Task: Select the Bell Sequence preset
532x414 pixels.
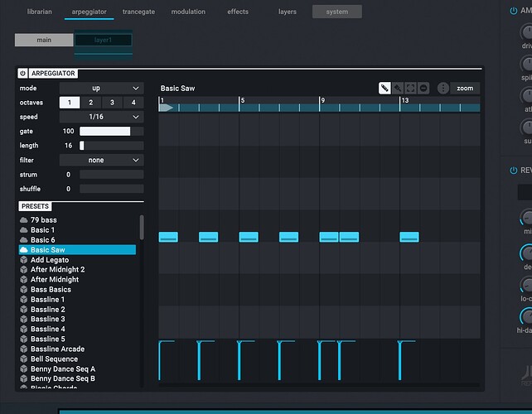Action: 77,359
